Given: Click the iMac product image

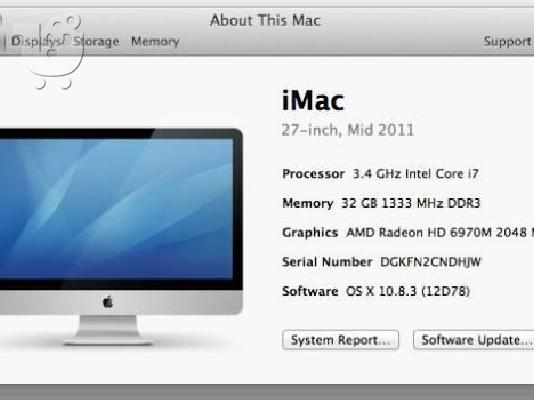Looking at the screenshot, I should click(x=121, y=237).
